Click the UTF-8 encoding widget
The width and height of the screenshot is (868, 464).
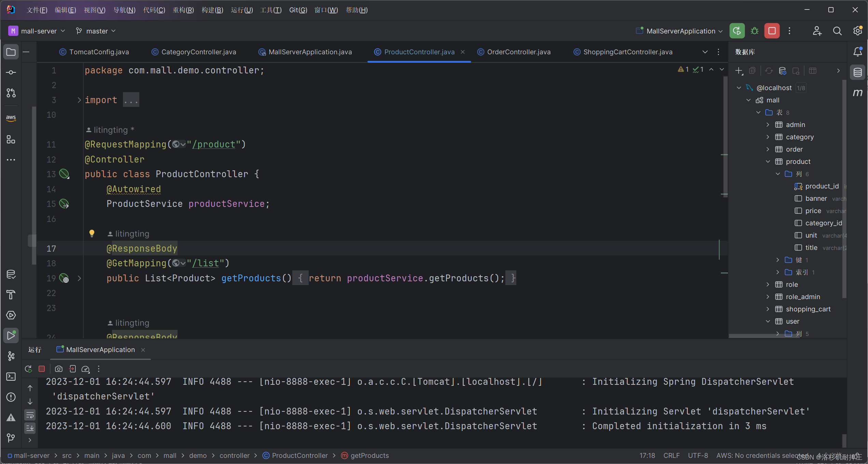click(698, 455)
